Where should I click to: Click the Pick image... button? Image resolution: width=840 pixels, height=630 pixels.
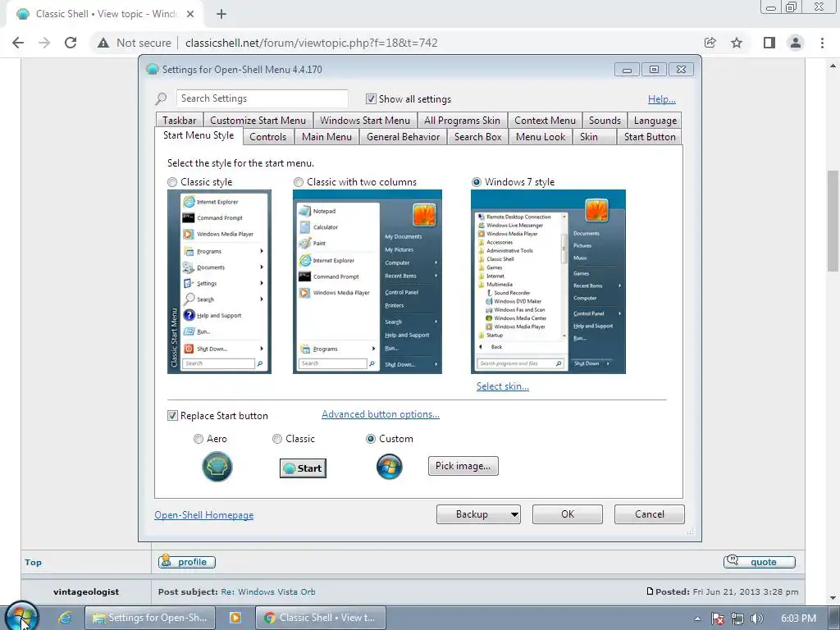coord(463,466)
